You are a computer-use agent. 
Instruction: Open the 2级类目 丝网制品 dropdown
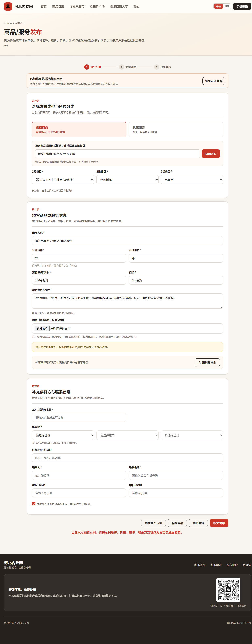point(127,180)
